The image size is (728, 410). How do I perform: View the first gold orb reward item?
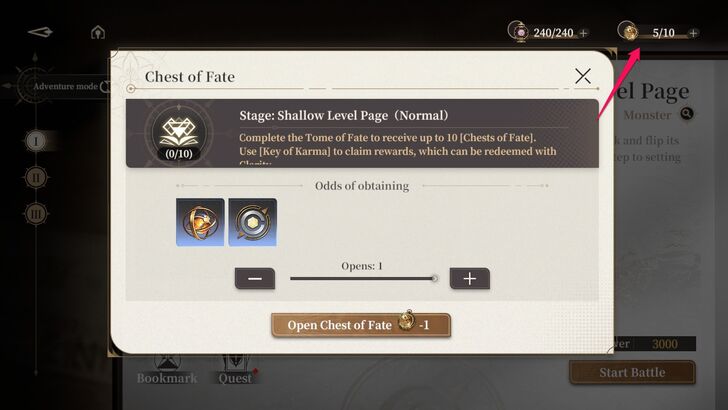click(200, 222)
